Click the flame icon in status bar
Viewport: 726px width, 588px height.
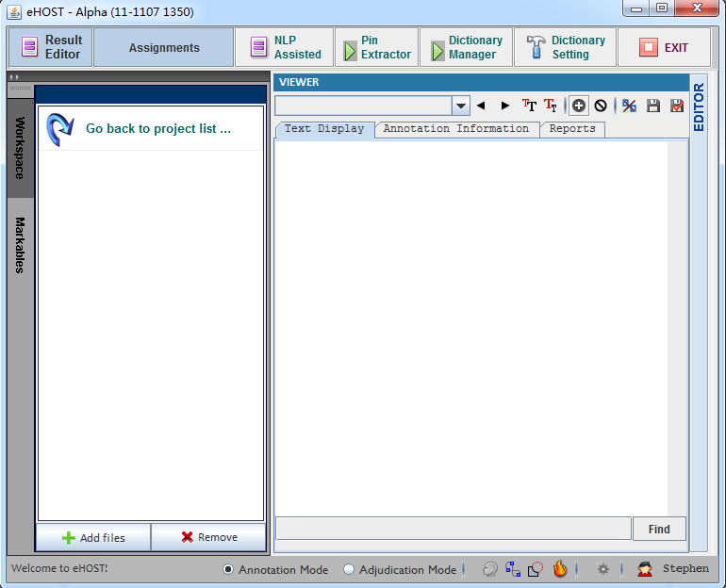[x=560, y=569]
